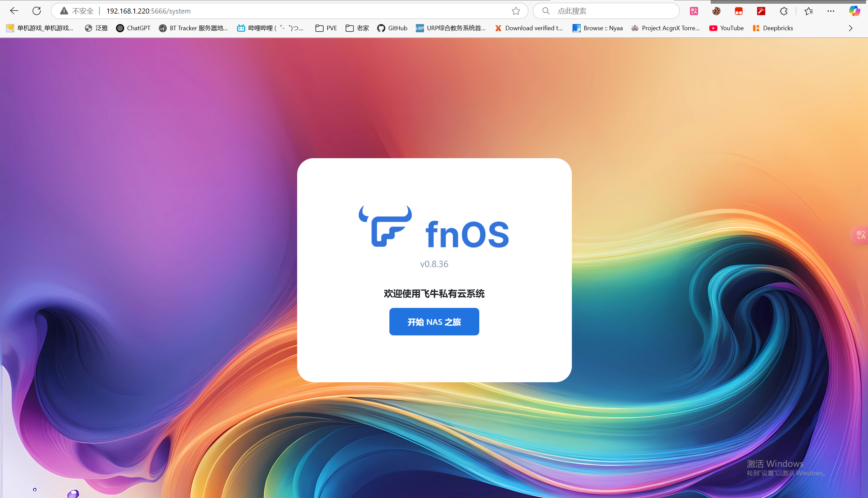Go back with the browser arrow

(x=14, y=11)
